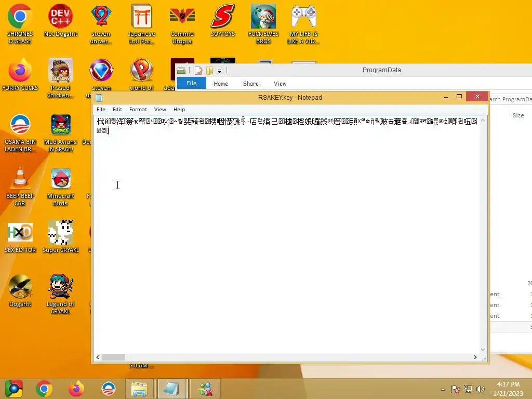The height and width of the screenshot is (399, 532).
Task: Open the two-people taskbar application
Action: pos(205,389)
